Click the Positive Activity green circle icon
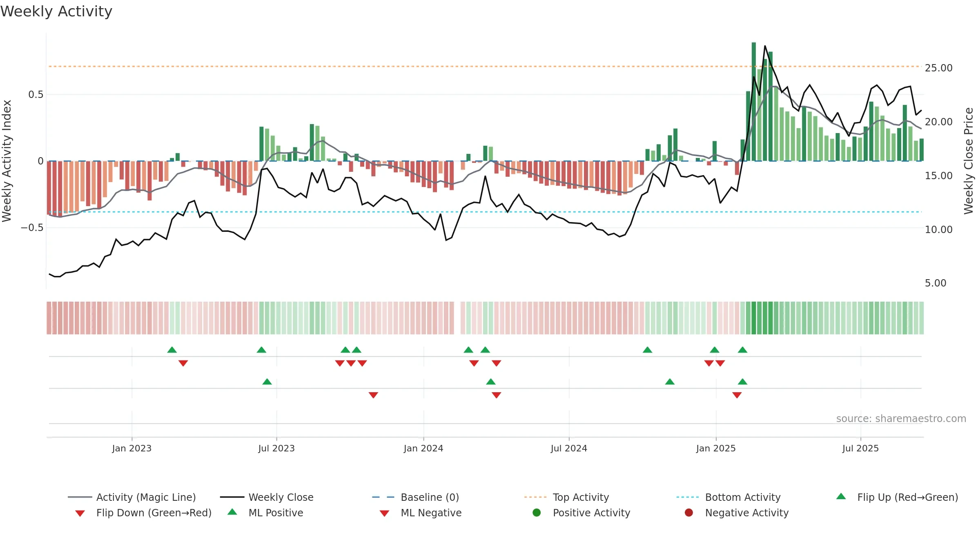This screenshot has height=551, width=980. coord(537,513)
